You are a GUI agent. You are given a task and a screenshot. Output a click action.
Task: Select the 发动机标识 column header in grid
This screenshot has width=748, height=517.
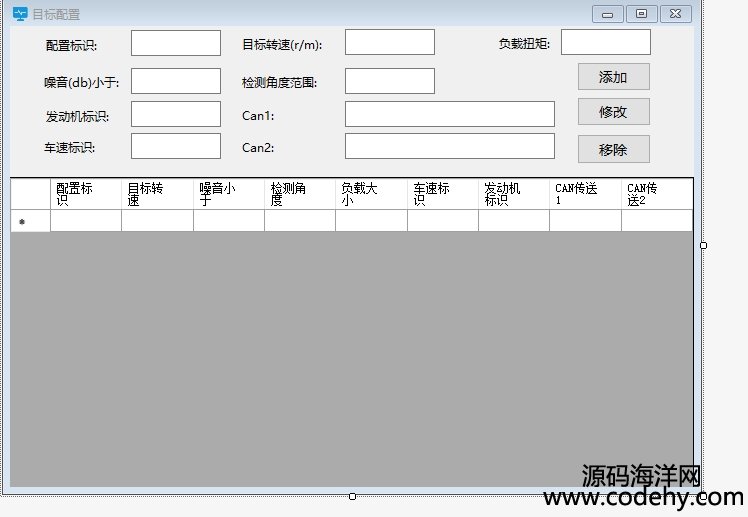[514, 194]
